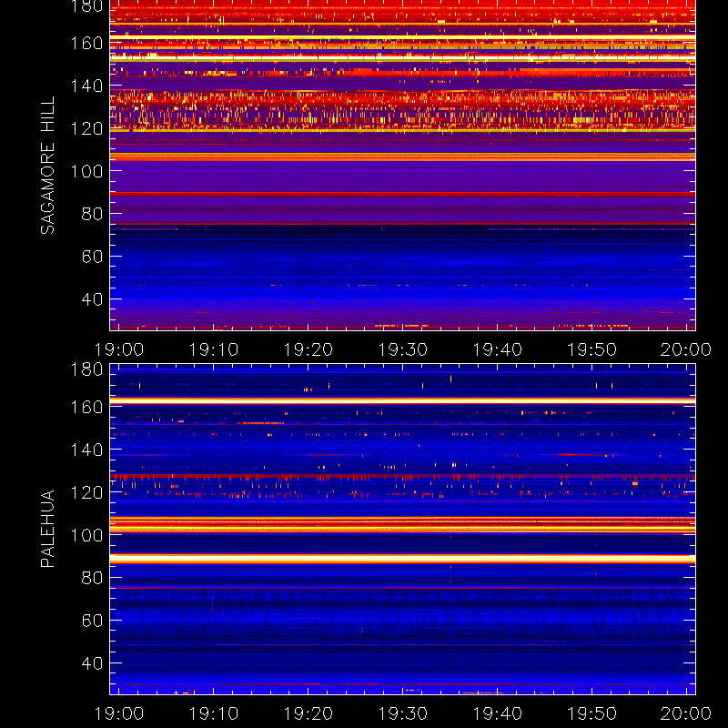
Task: Click 19:20 time label under Palehua plot
Action: click(x=308, y=713)
